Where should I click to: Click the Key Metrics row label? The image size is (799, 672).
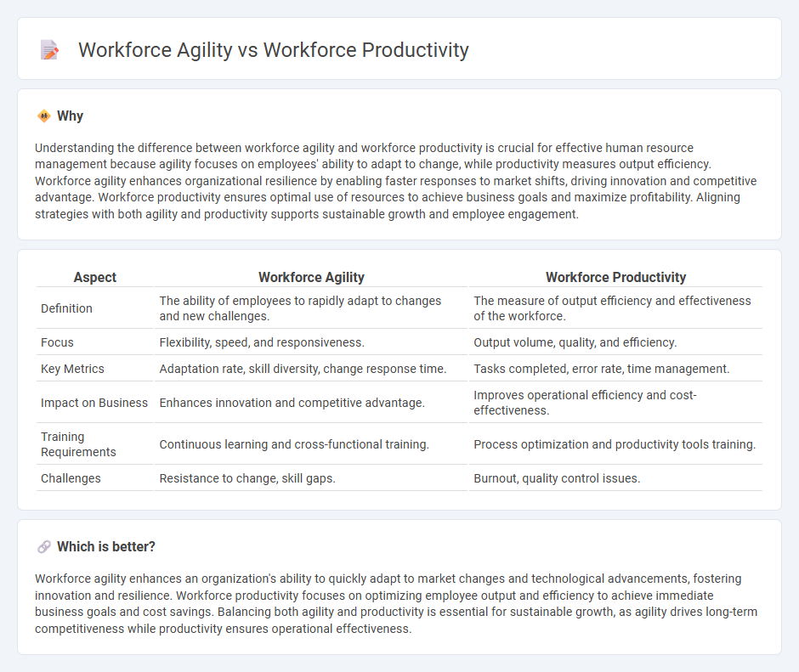click(x=72, y=369)
